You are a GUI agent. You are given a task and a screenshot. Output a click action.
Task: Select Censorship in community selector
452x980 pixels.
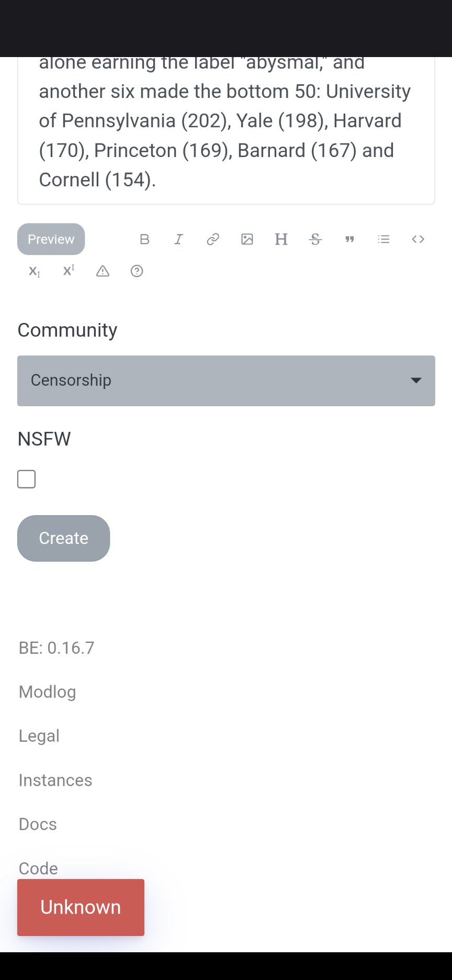226,381
